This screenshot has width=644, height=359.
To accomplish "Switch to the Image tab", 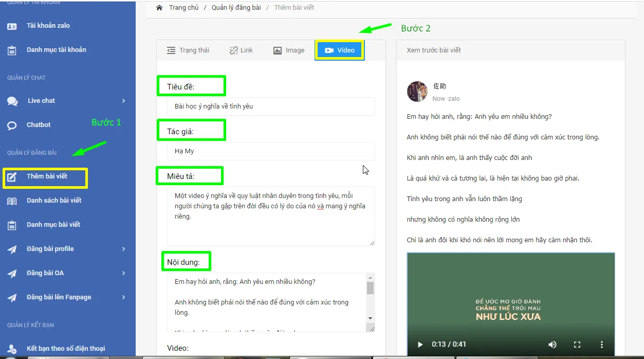I will pos(288,50).
